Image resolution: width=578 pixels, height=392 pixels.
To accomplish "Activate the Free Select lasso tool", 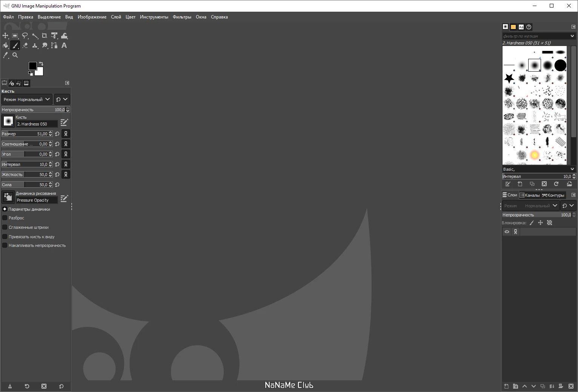I will pos(25,35).
